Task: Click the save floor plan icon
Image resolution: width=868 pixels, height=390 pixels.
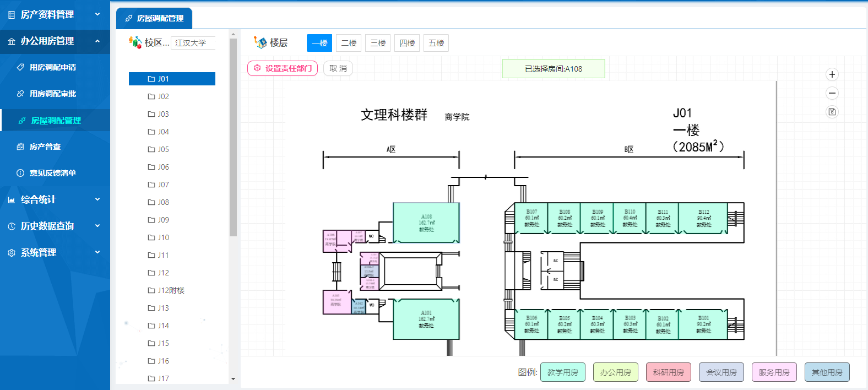Action: coord(832,112)
